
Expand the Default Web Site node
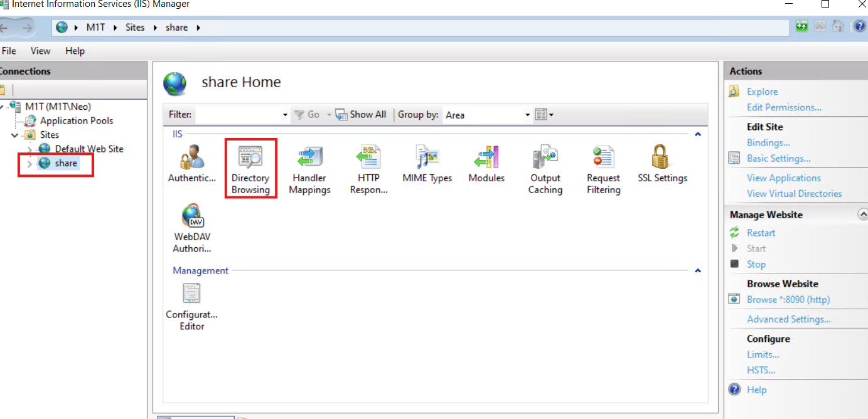29,149
